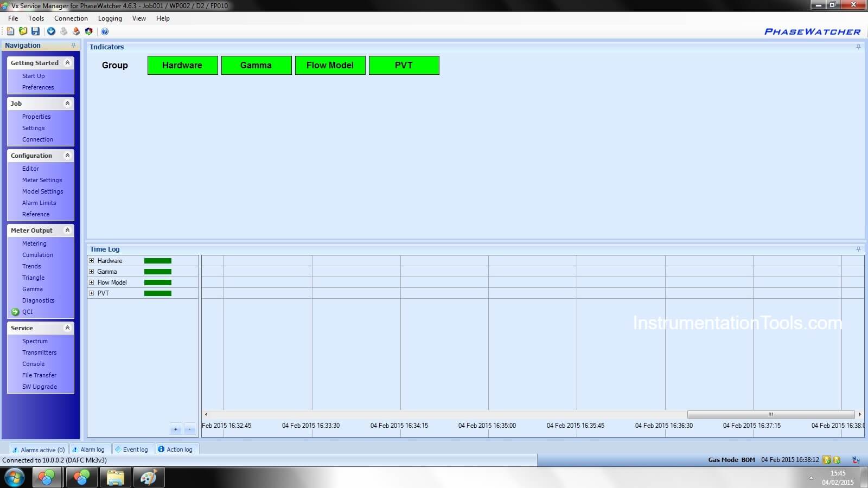Open the Connection menu
868x488 pixels.
click(71, 18)
